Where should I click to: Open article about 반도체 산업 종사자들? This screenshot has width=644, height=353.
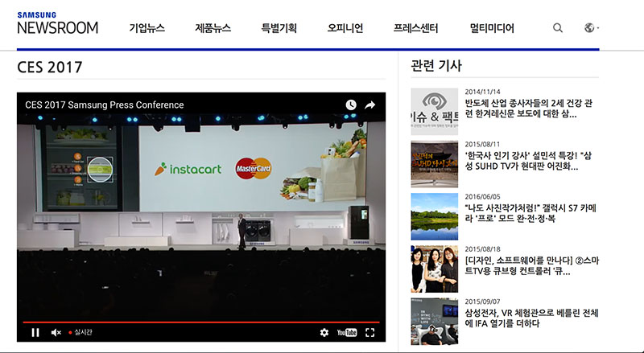[x=529, y=109]
